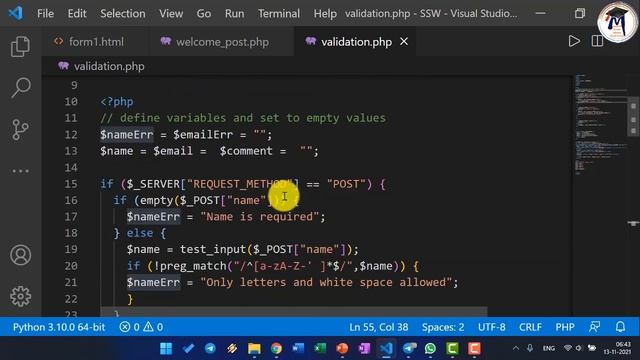Viewport: 640px width, 360px height.
Task: Open the Selection menu
Action: pos(123,13)
